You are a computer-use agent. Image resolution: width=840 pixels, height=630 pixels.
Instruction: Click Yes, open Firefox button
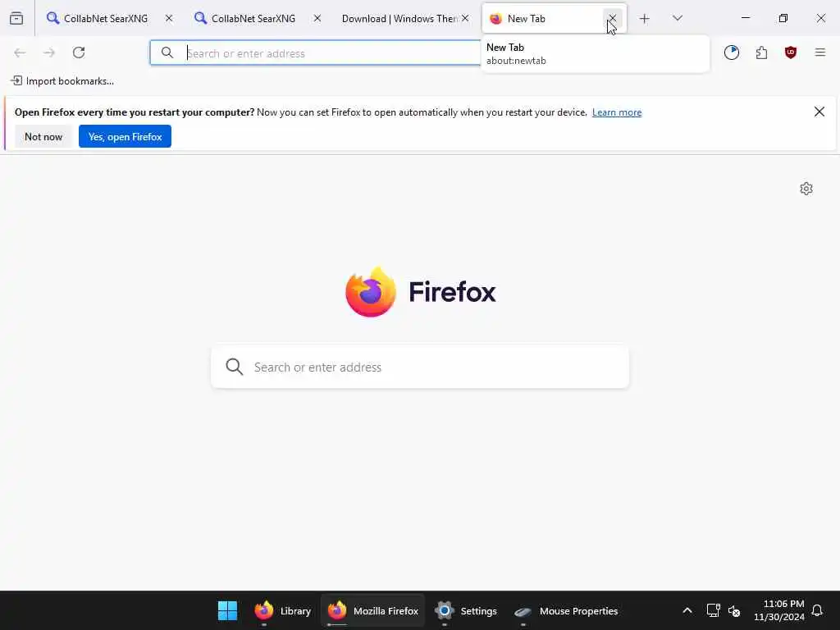click(125, 137)
